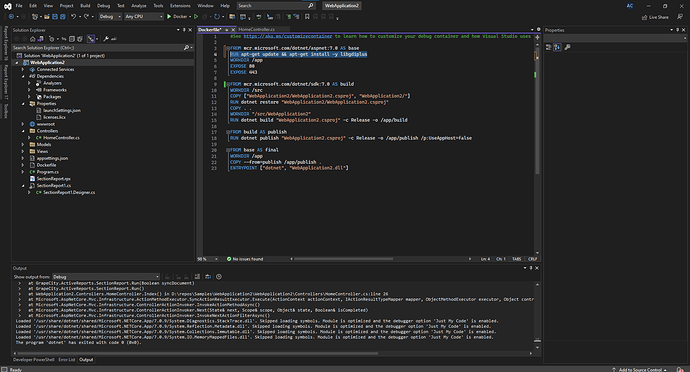Open the Docker launch target dropdown arrow
Viewport: 690px width, 372px height.
[x=190, y=17]
